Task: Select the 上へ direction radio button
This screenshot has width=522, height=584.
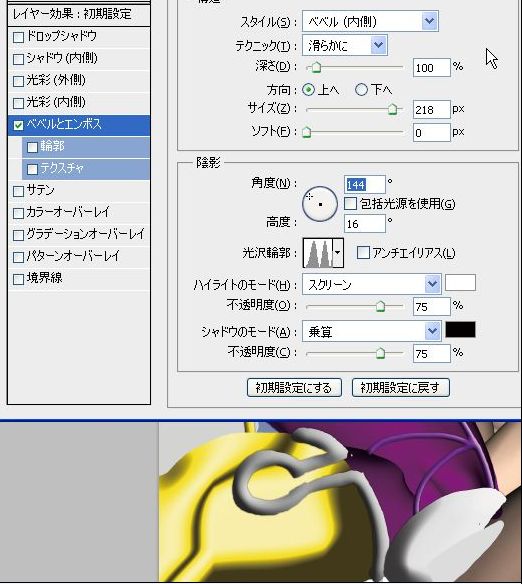Action: tap(308, 90)
